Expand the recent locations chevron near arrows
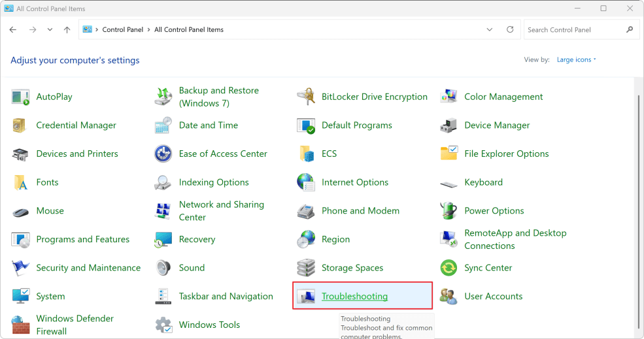The height and width of the screenshot is (339, 644). tap(50, 30)
